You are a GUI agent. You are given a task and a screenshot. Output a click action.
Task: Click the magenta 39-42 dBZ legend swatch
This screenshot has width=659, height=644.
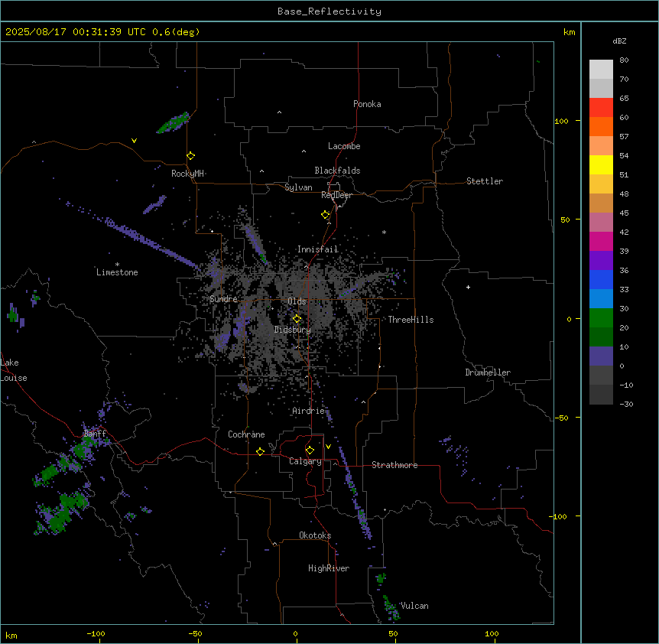coord(601,241)
